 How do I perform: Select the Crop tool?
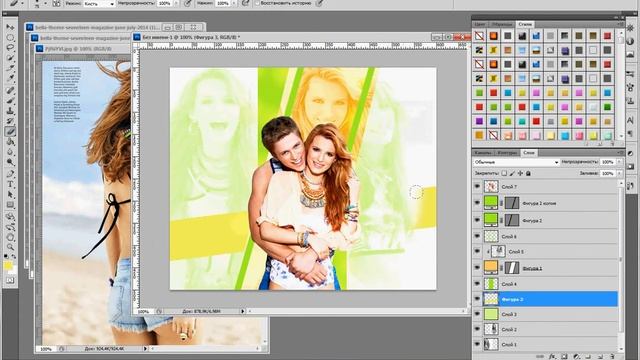click(x=10, y=69)
